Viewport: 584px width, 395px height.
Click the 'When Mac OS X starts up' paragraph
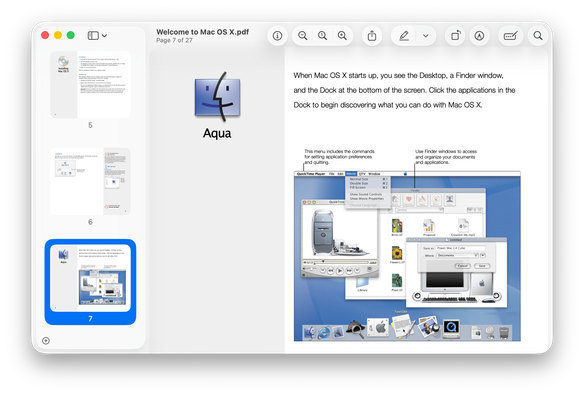(x=404, y=90)
